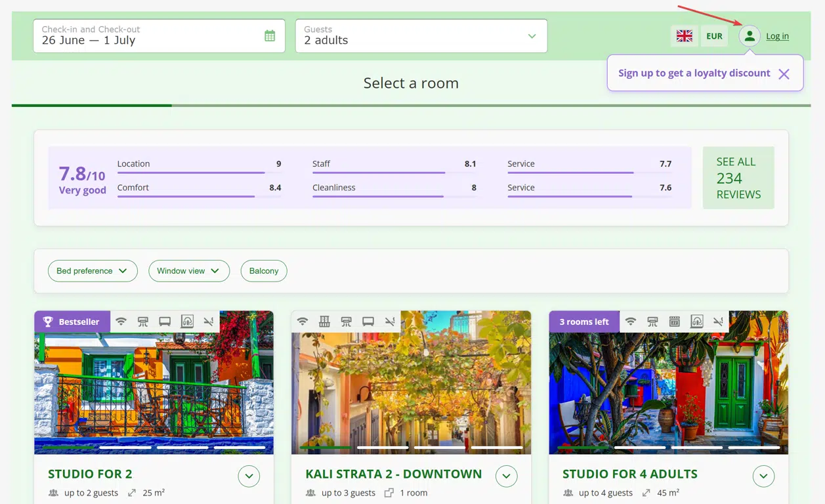Expand the Studio for 4 Adults details

[763, 476]
